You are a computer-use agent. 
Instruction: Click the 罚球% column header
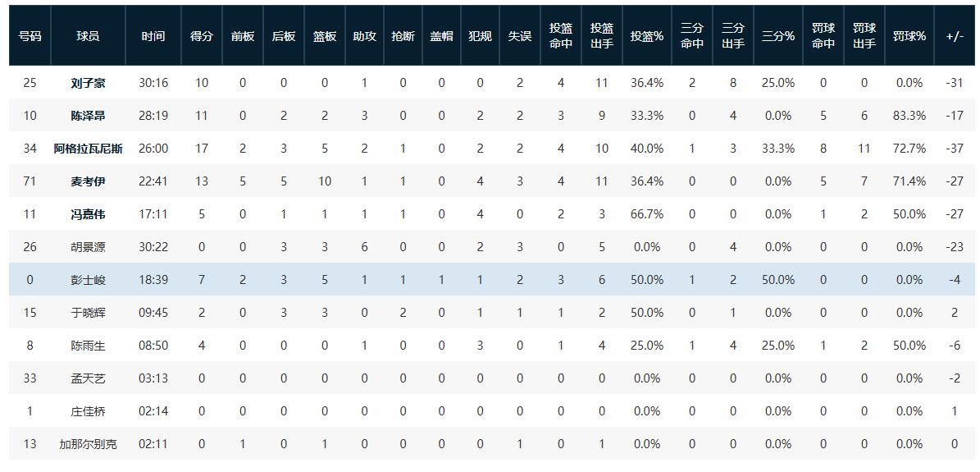pyautogui.click(x=909, y=36)
